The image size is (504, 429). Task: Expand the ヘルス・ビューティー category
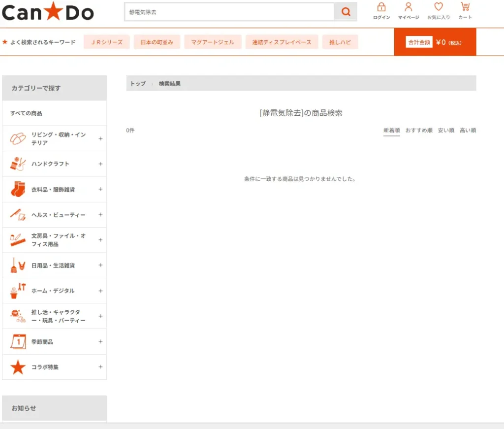coord(101,214)
